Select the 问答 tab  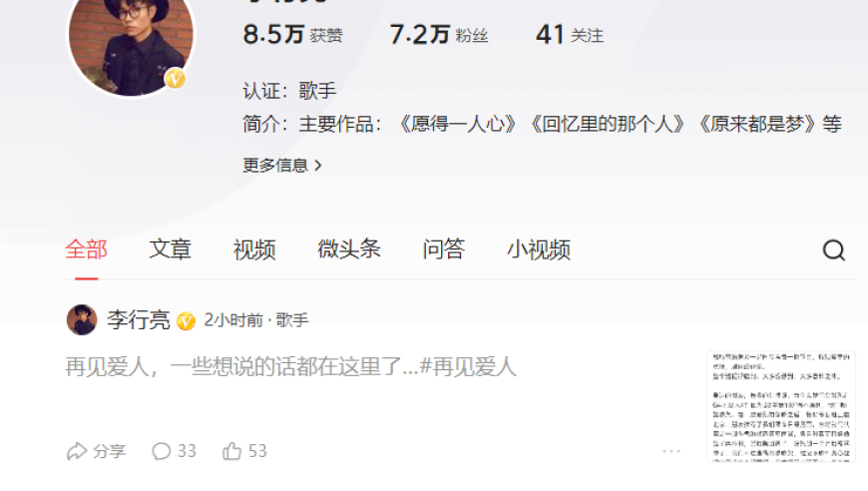point(444,249)
